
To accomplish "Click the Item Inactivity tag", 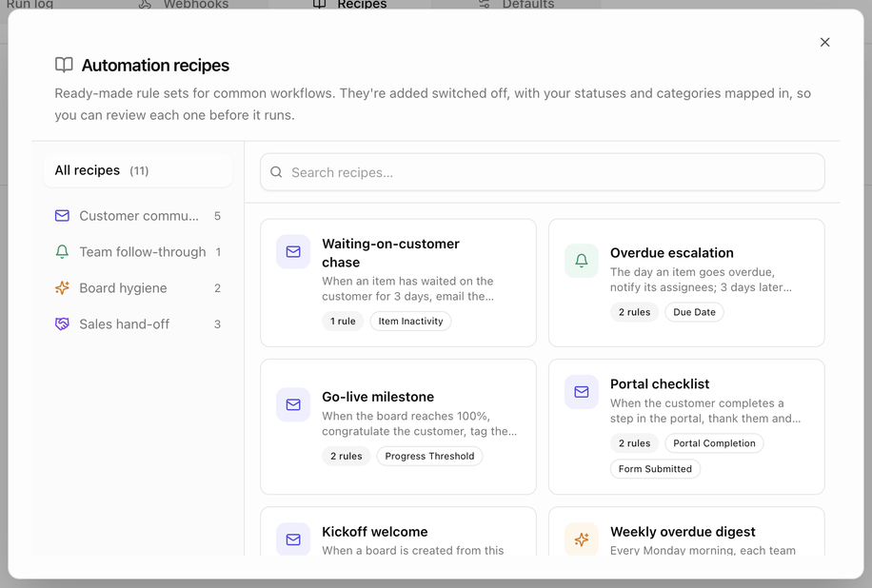I will [410, 322].
